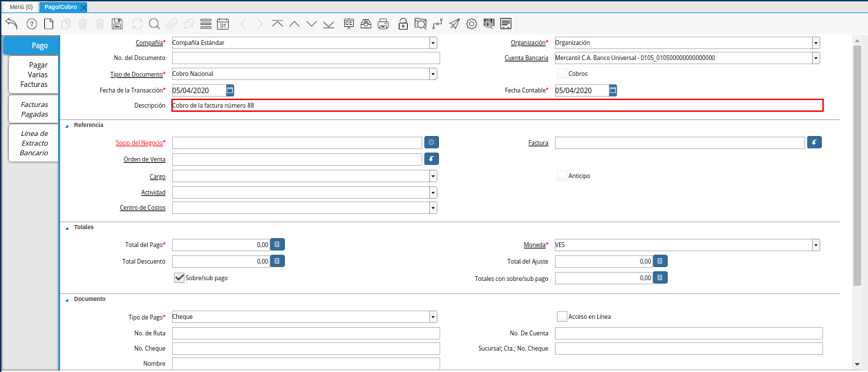This screenshot has width=868, height=372.
Task: Click the undo arrow toolbar icon
Action: click(12, 23)
